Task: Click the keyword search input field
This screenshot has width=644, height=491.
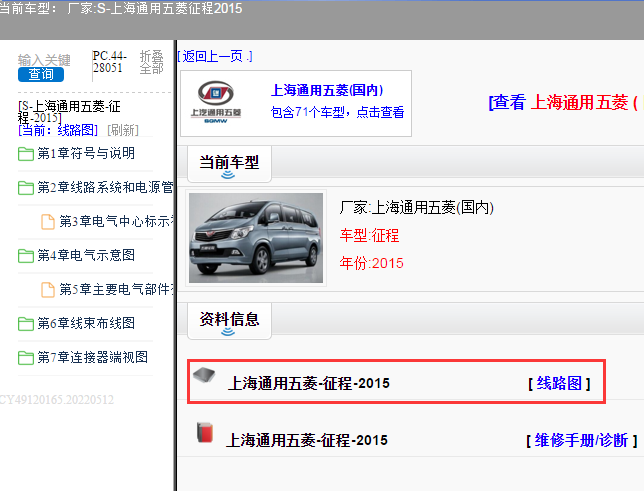Action: tap(44, 60)
